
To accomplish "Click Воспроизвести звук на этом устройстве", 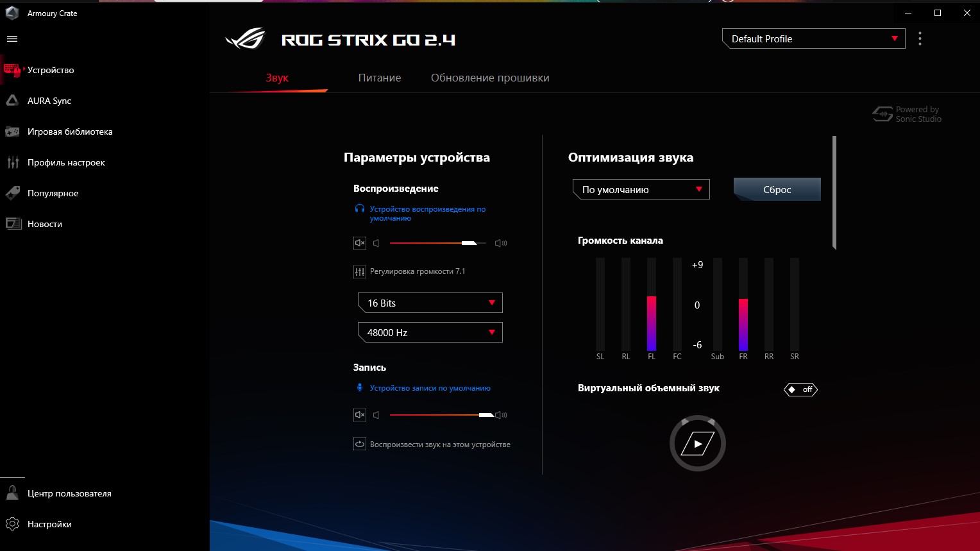I will pos(440,445).
